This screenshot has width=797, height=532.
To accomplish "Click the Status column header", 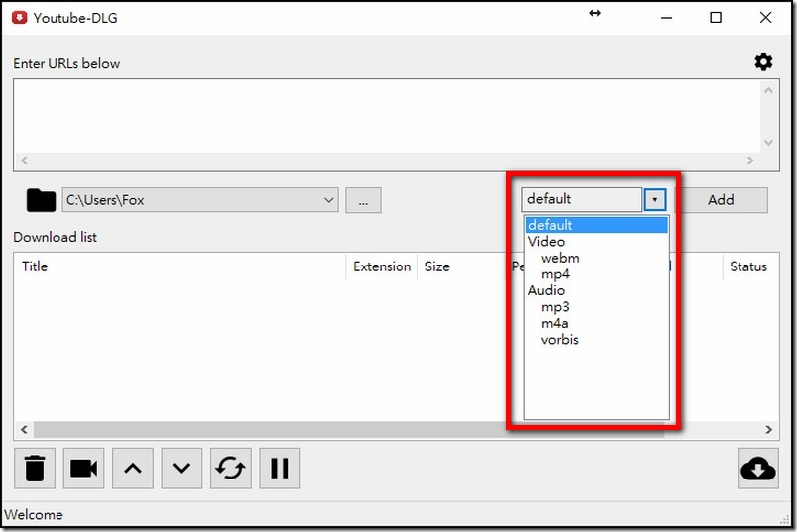I will click(x=750, y=266).
